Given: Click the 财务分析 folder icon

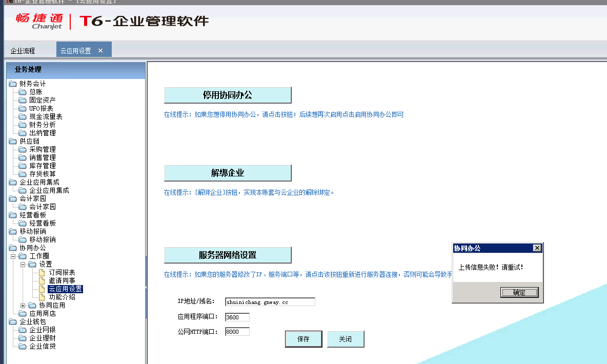Looking at the screenshot, I should [x=23, y=125].
